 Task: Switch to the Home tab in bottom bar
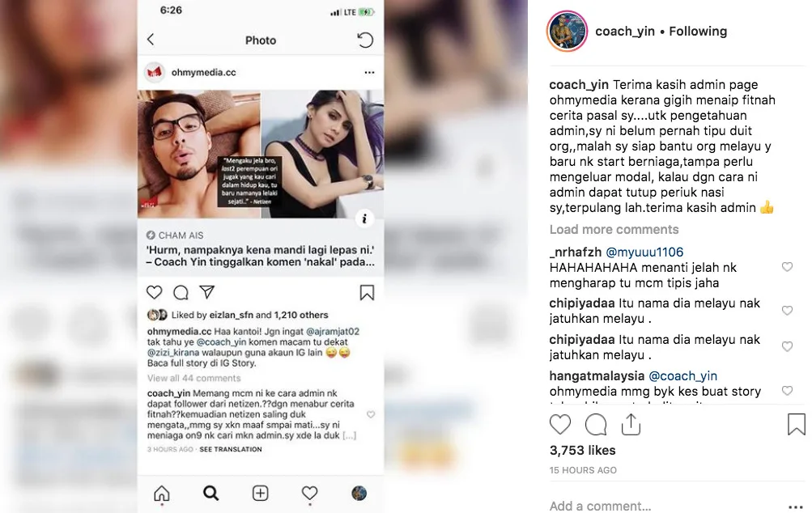pyautogui.click(x=162, y=494)
